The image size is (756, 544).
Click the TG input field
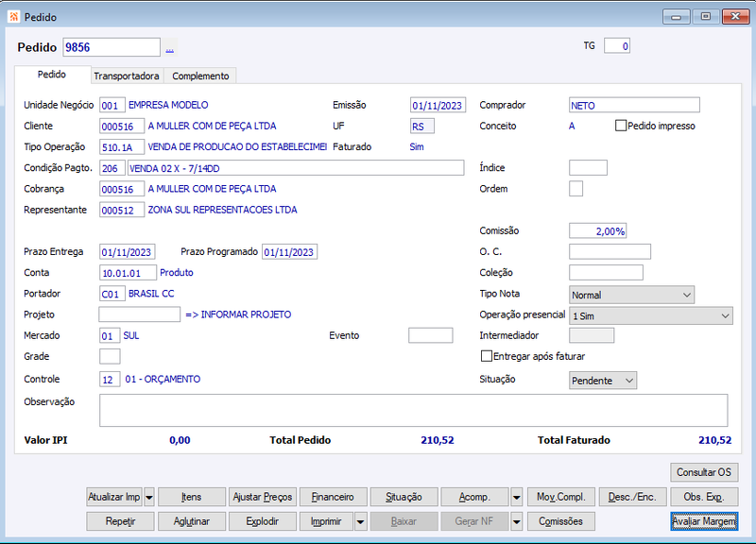(x=617, y=46)
